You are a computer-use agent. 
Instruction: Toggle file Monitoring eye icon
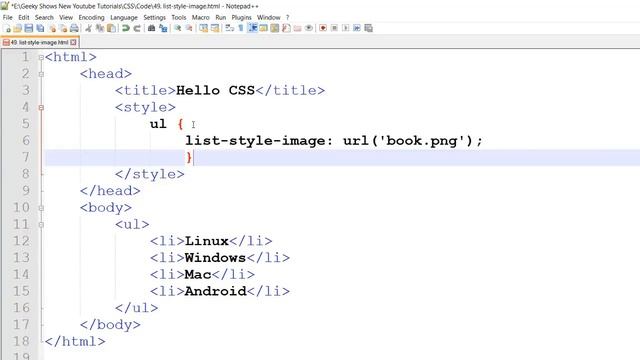pyautogui.click(x=309, y=28)
